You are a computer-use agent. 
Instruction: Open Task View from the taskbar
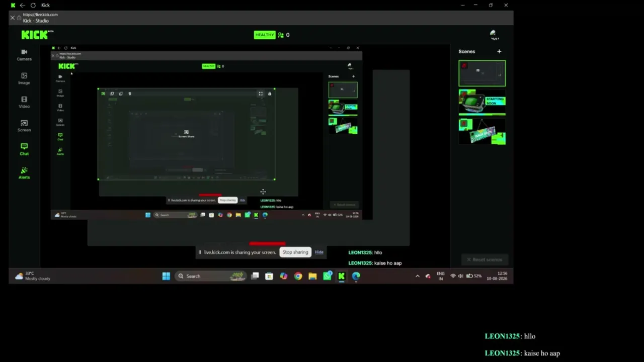click(255, 276)
